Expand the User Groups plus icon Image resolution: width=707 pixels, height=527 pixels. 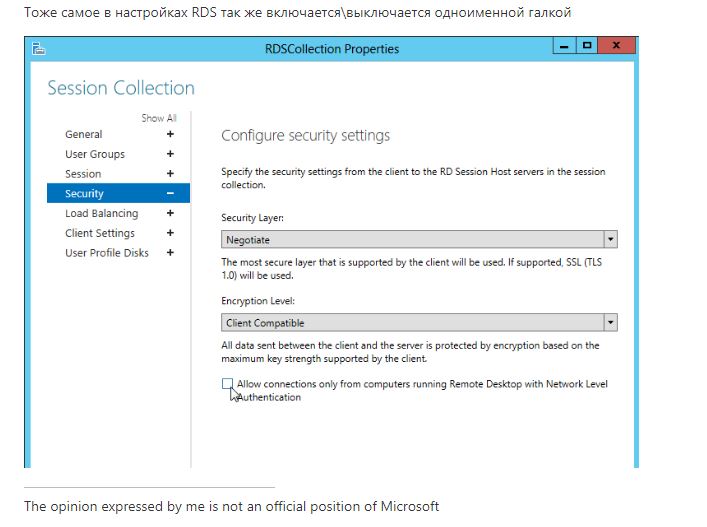[170, 154]
